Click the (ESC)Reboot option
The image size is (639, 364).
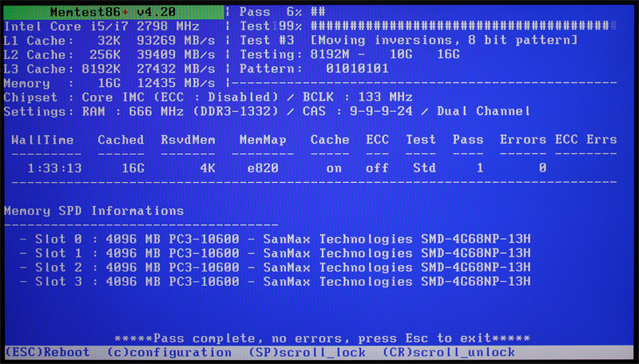pos(47,352)
